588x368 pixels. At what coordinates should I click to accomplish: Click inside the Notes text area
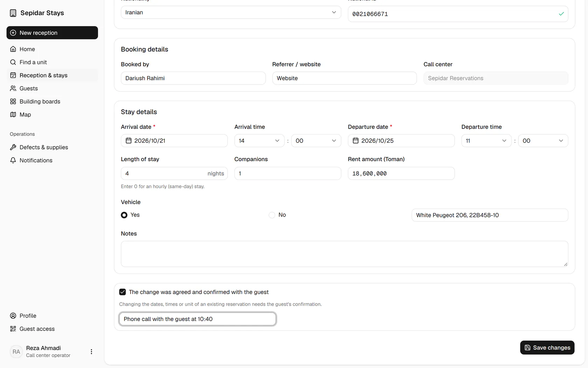[x=344, y=254]
